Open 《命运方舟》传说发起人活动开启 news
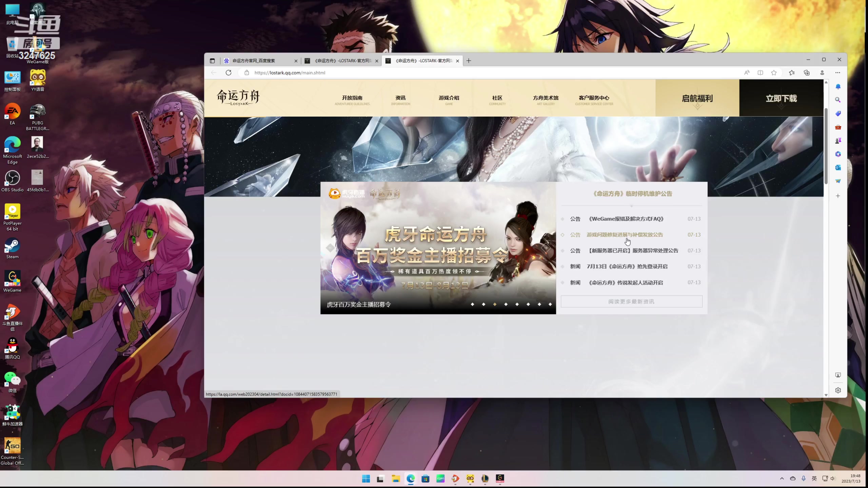This screenshot has width=868, height=488. coord(625,283)
